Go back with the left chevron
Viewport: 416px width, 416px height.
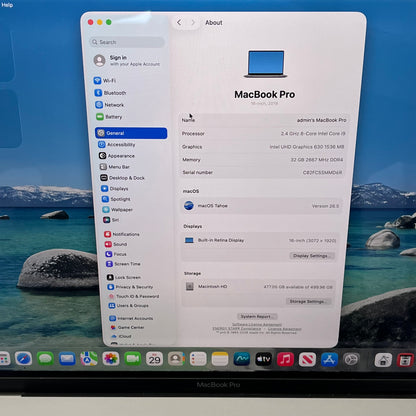179,22
